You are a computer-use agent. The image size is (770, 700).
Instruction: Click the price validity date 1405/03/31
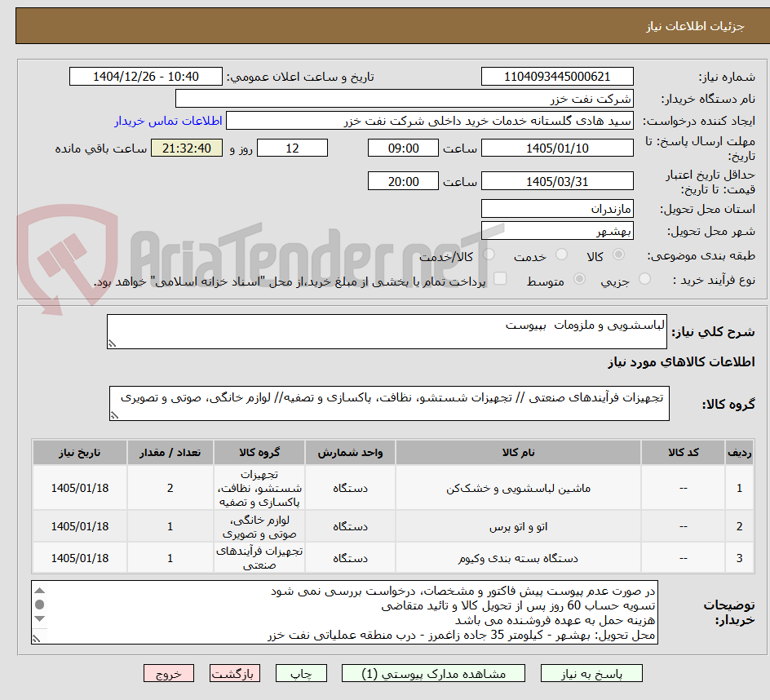tap(557, 181)
